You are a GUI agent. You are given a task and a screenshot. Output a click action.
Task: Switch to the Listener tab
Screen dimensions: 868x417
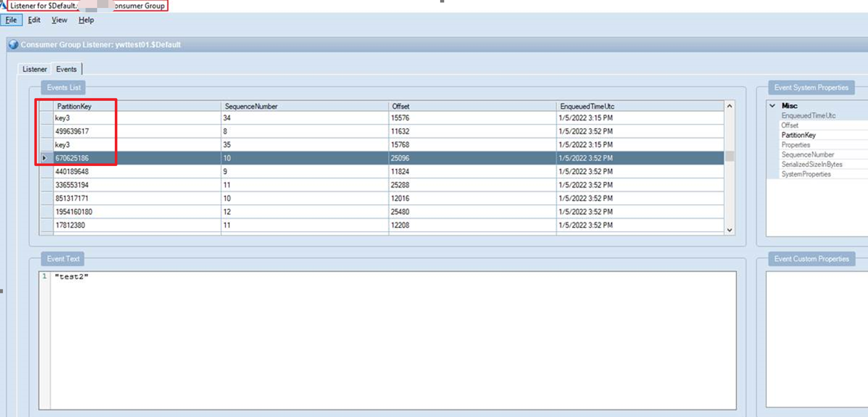click(x=34, y=69)
